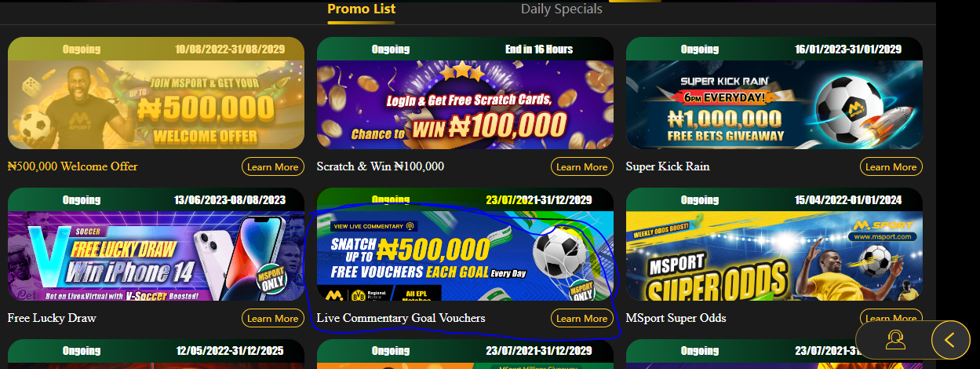The width and height of the screenshot is (980, 369).
Task: Click the Live Commentary Goal Vouchers title
Action: click(401, 318)
